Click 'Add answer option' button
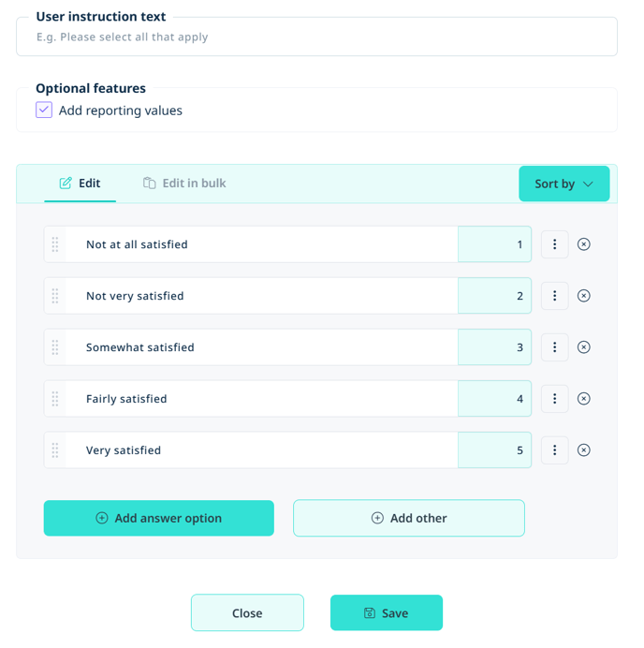The image size is (644, 648). click(159, 518)
